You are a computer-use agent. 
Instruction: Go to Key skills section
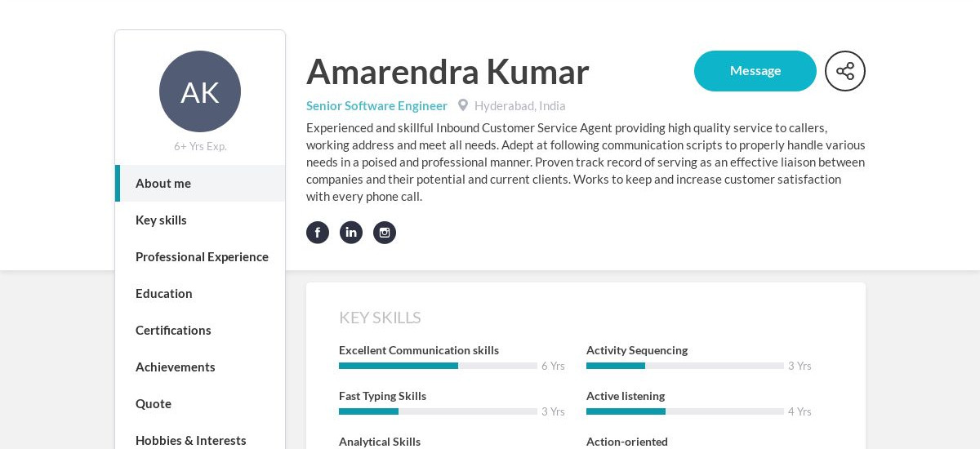coord(200,220)
